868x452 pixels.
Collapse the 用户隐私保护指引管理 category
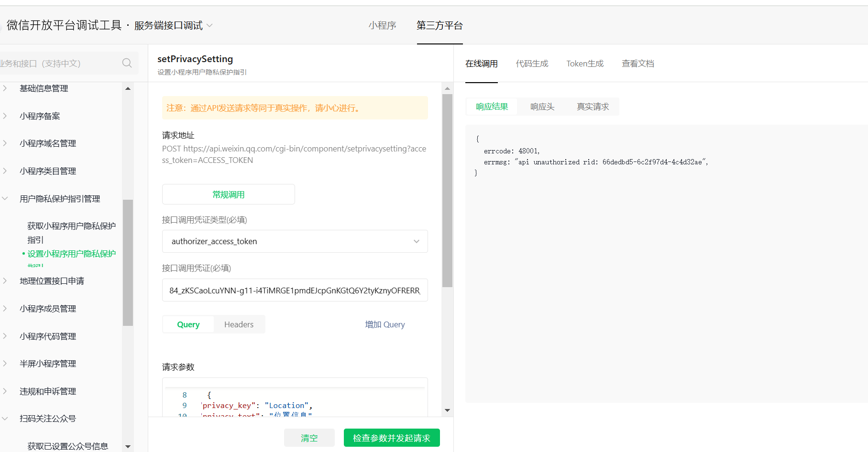coord(61,199)
